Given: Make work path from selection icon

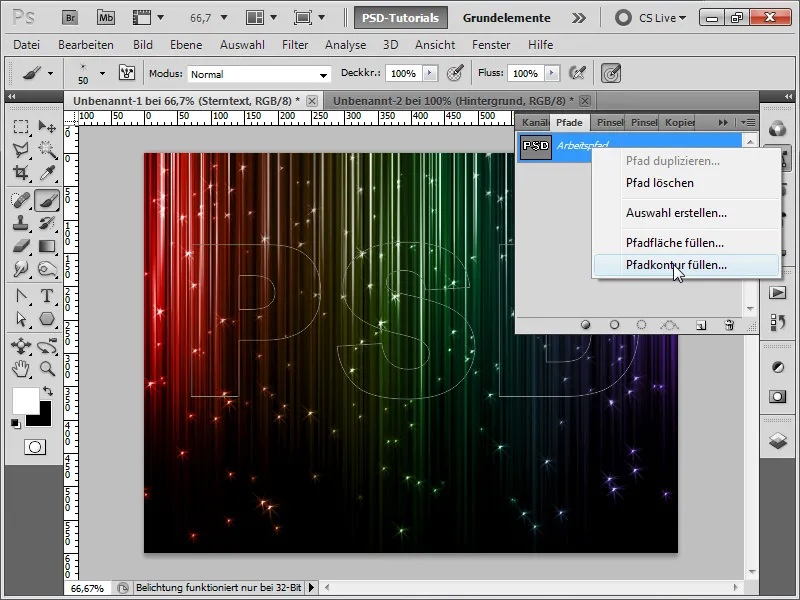Looking at the screenshot, I should 669,325.
